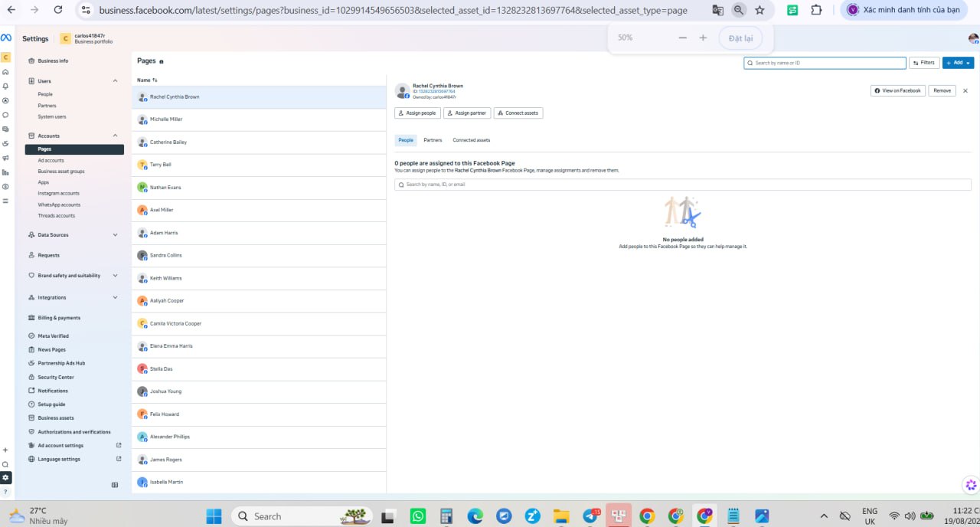Collapse the Accounts section chevron

[x=115, y=136]
